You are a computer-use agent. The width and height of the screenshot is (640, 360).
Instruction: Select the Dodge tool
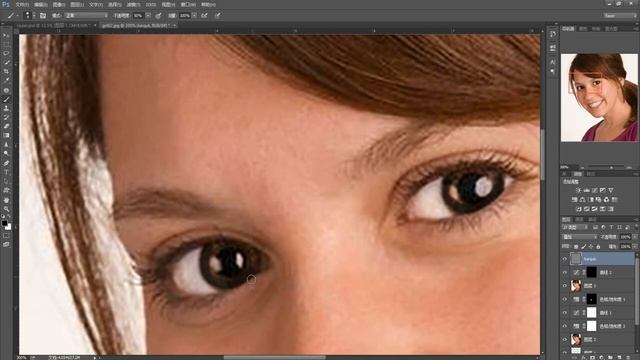click(x=6, y=153)
